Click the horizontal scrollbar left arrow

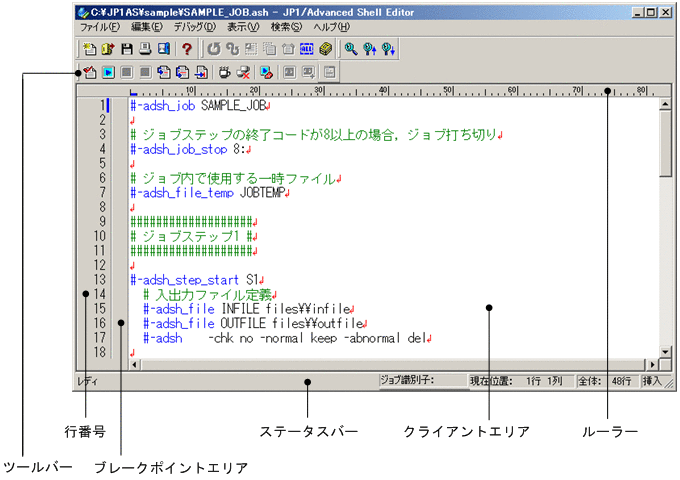coord(123,365)
